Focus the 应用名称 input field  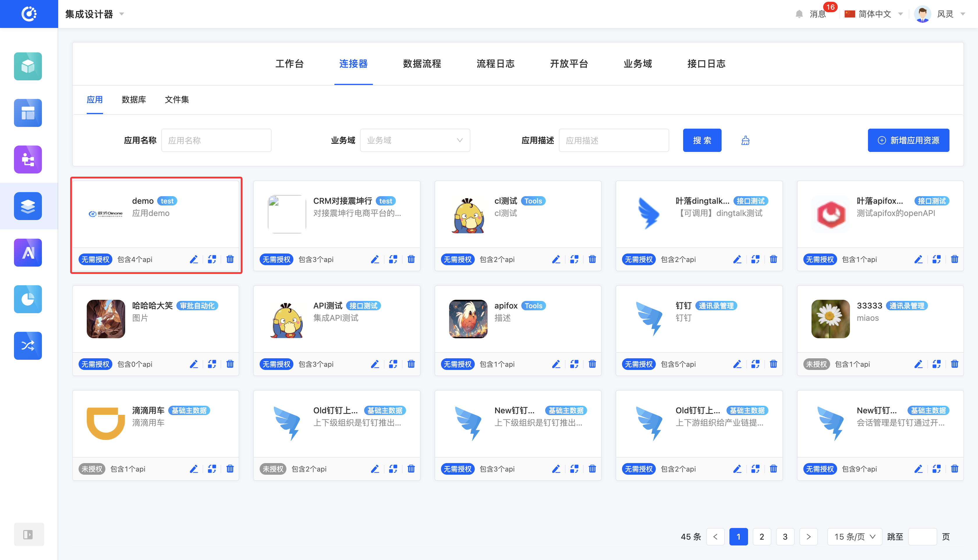[x=216, y=140]
